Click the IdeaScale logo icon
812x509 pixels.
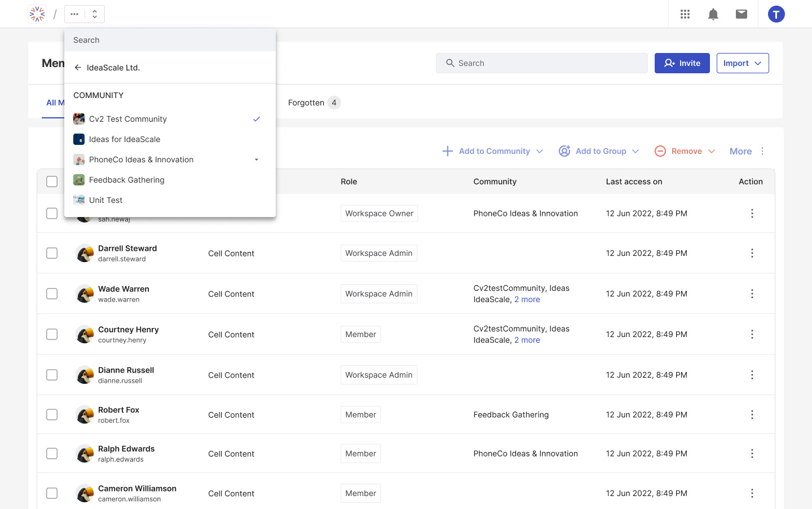(x=37, y=14)
